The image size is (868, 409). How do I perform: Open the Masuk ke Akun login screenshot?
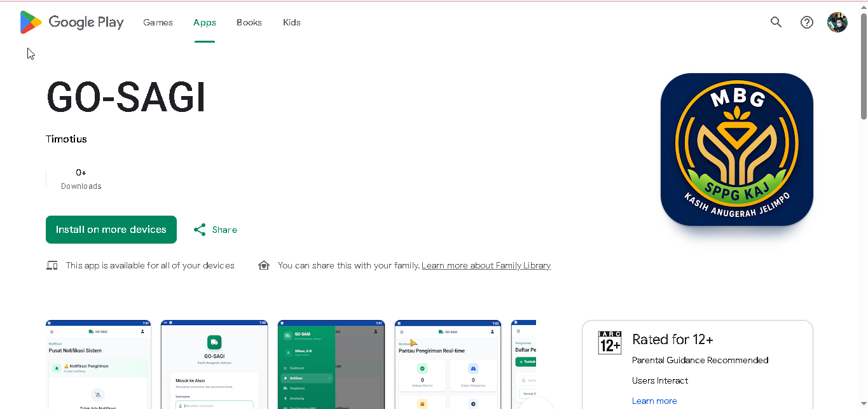pyautogui.click(x=214, y=364)
